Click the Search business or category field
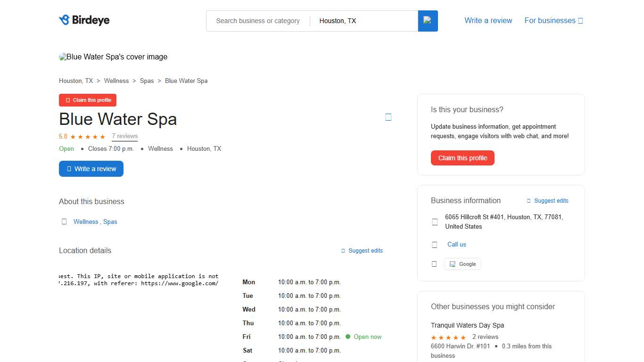The width and height of the screenshot is (644, 362). (257, 21)
